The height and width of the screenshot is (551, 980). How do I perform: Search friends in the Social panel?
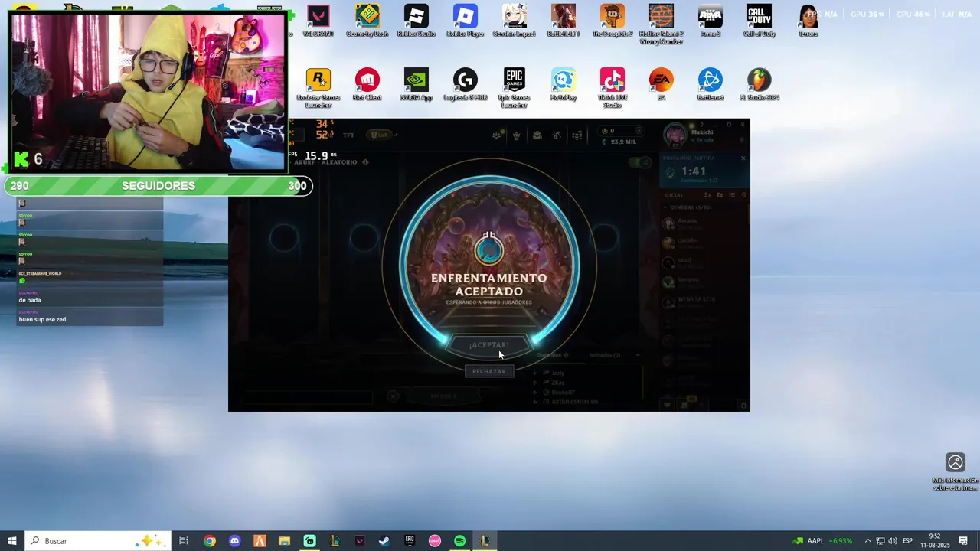[x=743, y=195]
